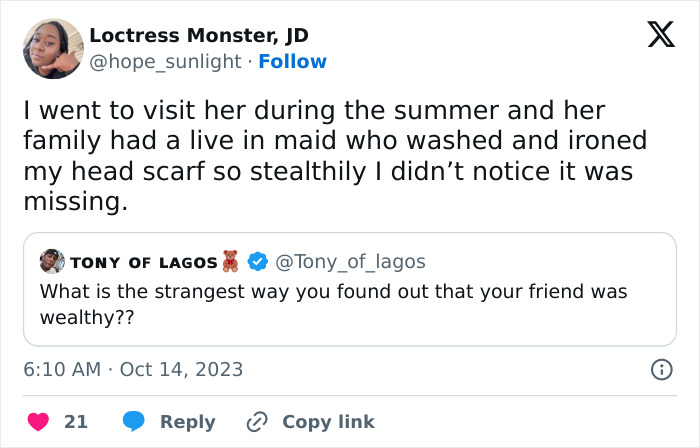Open the @hope_sunlight handle
Viewport: 700px width, 448px height.
coord(165,62)
